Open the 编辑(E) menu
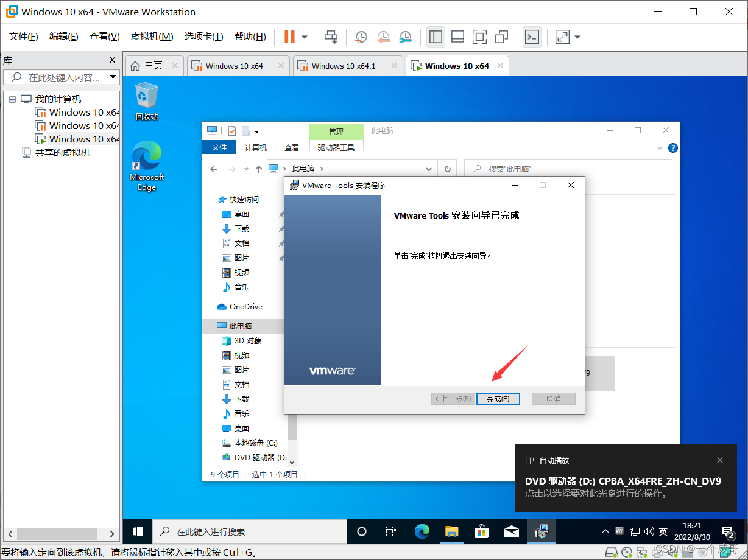748x560 pixels. tap(64, 37)
